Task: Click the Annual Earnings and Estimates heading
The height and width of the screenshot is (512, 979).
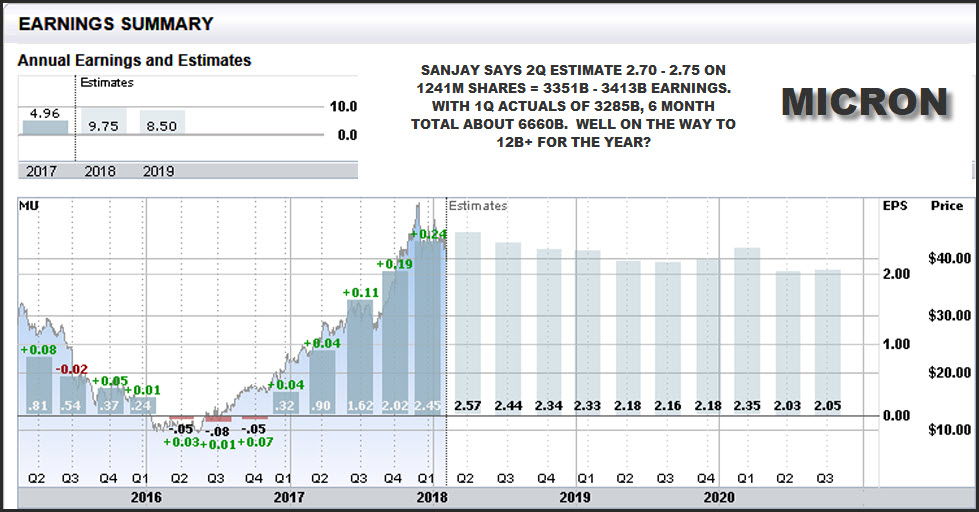Action: click(134, 61)
